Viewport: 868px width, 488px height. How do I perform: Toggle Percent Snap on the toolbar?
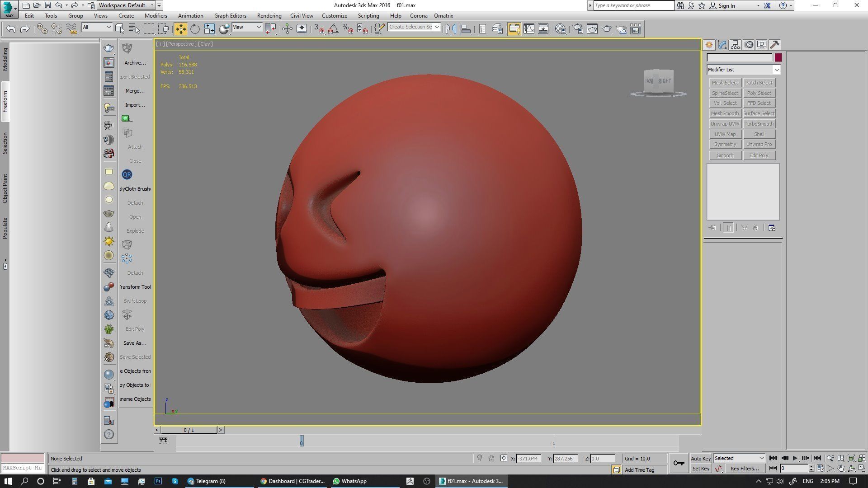(348, 29)
